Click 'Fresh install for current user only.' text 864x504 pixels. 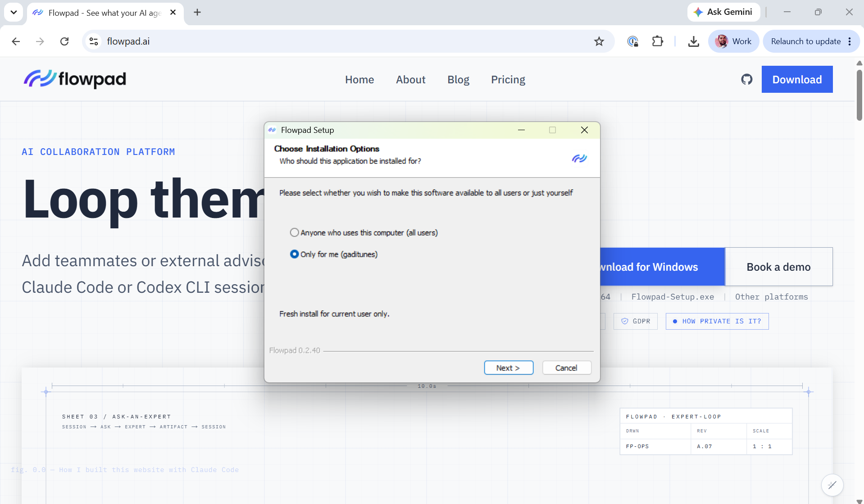click(x=334, y=314)
